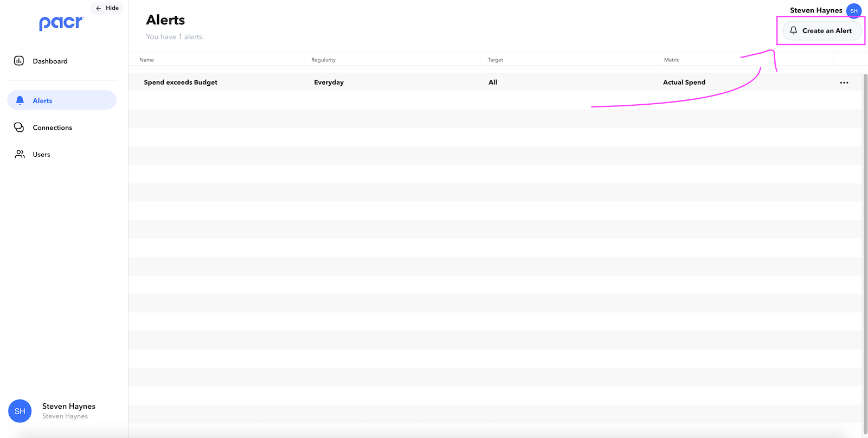This screenshot has height=438, width=868.
Task: Open the Users section
Action: coord(41,155)
